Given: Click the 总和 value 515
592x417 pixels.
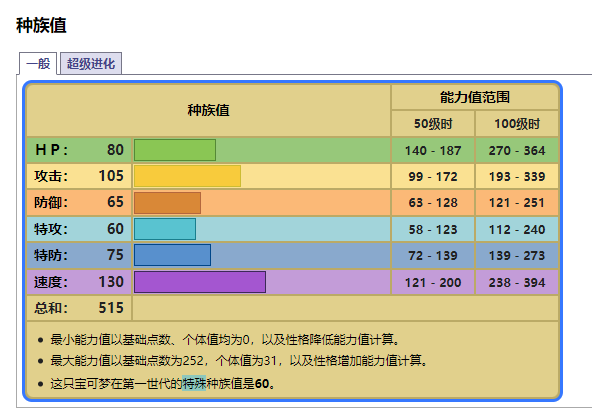Looking at the screenshot, I should point(111,308).
